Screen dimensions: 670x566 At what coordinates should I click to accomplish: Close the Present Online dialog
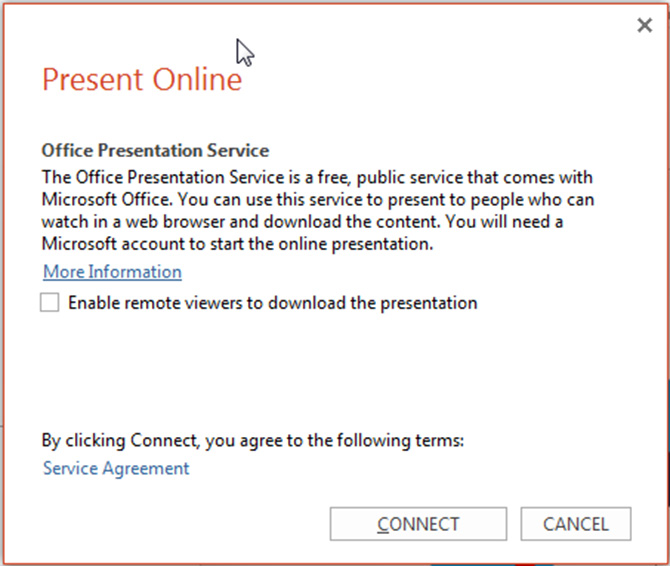pos(645,26)
